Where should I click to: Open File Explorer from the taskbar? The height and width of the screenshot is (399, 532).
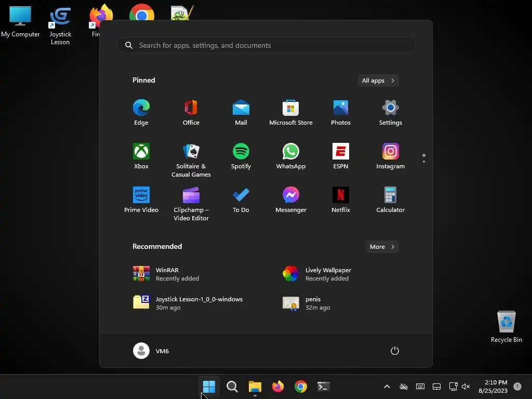[x=255, y=387]
